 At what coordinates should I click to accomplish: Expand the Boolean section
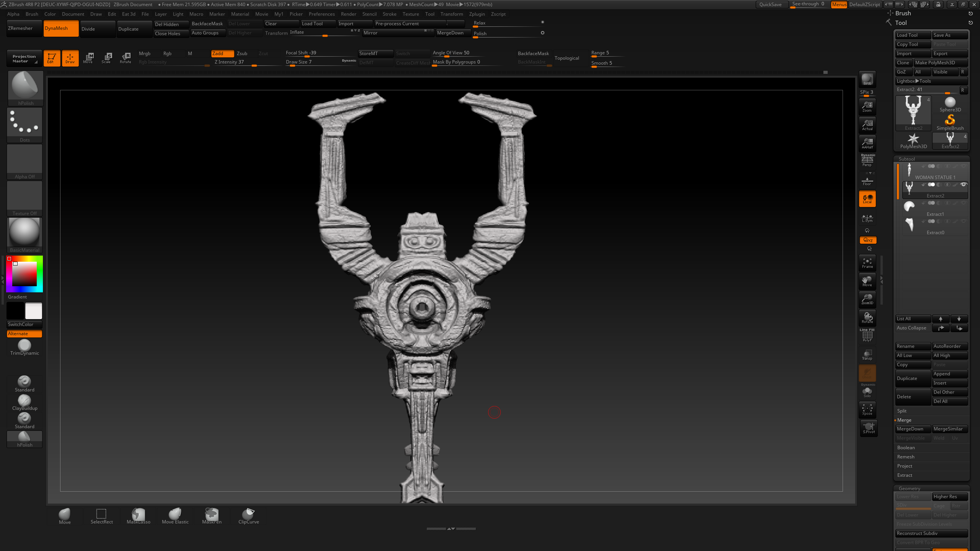pyautogui.click(x=906, y=448)
